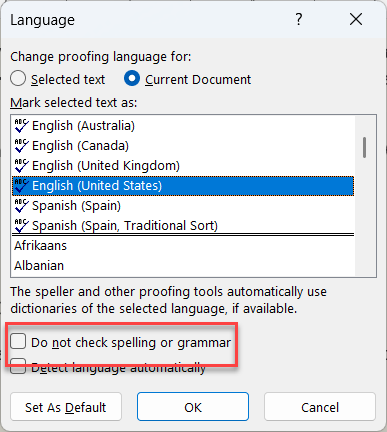Image resolution: width=387 pixels, height=432 pixels.
Task: Open dialog help with the question mark
Action: (x=299, y=19)
